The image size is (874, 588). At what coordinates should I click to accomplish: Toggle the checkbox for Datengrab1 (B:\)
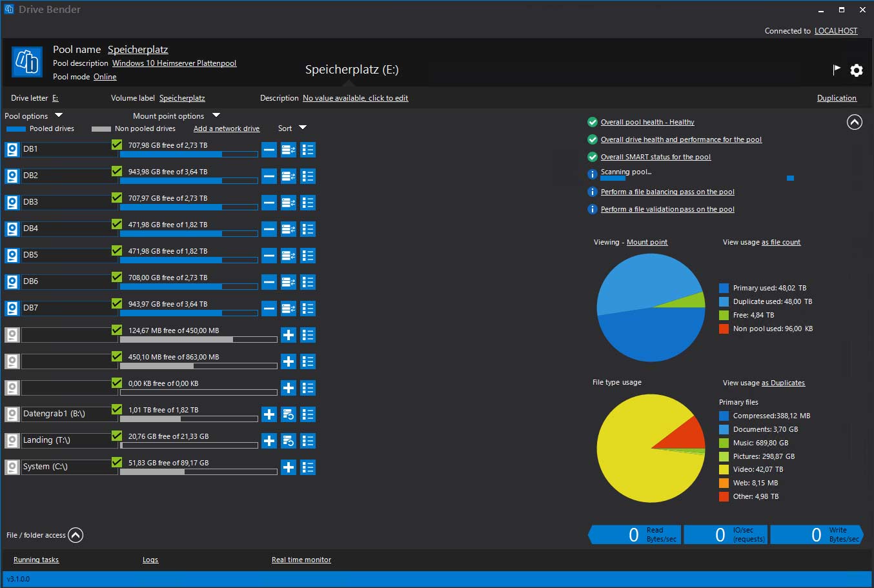tap(117, 409)
